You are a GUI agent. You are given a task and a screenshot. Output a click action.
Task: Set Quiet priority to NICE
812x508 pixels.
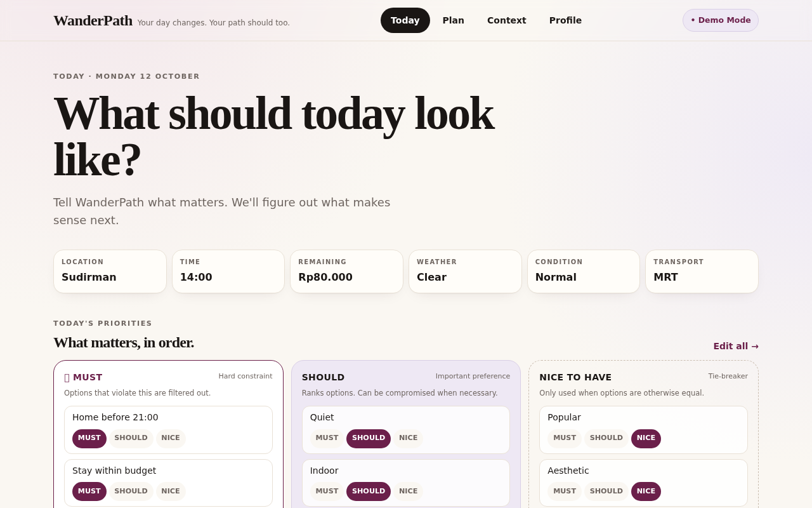coord(409,438)
